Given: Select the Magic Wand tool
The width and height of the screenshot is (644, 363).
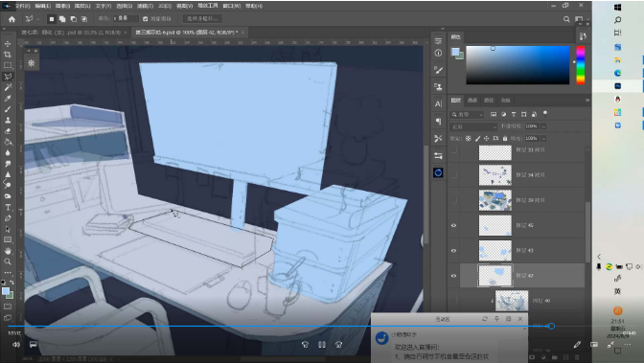Looking at the screenshot, I should (x=8, y=87).
